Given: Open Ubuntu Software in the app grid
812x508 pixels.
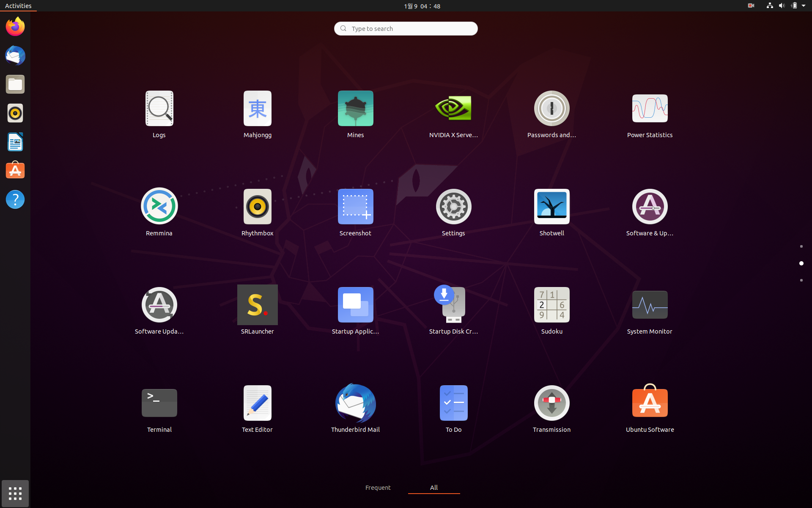Looking at the screenshot, I should (650, 409).
